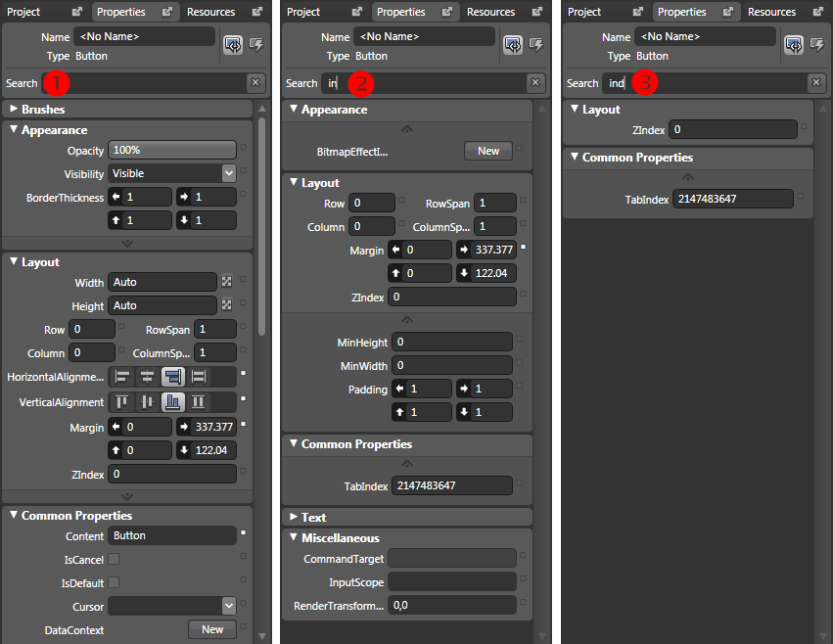Set vertical alignment to top
The width and height of the screenshot is (833, 644).
tap(119, 402)
